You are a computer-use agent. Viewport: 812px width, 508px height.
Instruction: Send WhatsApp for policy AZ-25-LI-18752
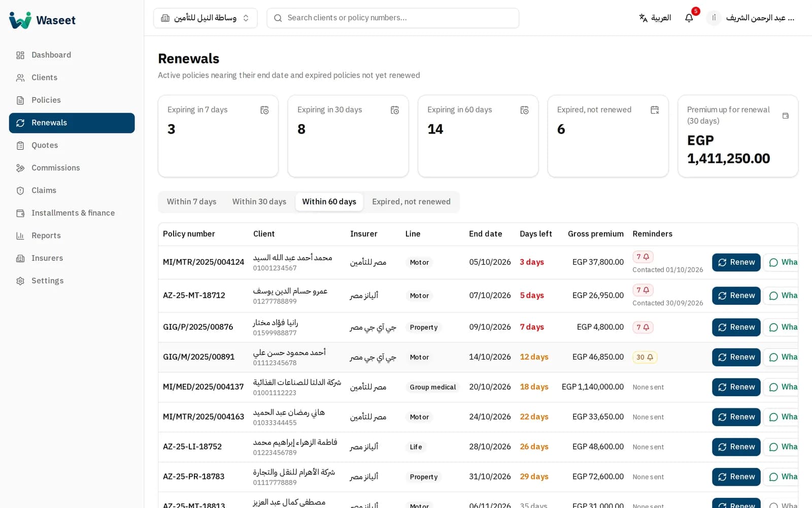[782, 447]
